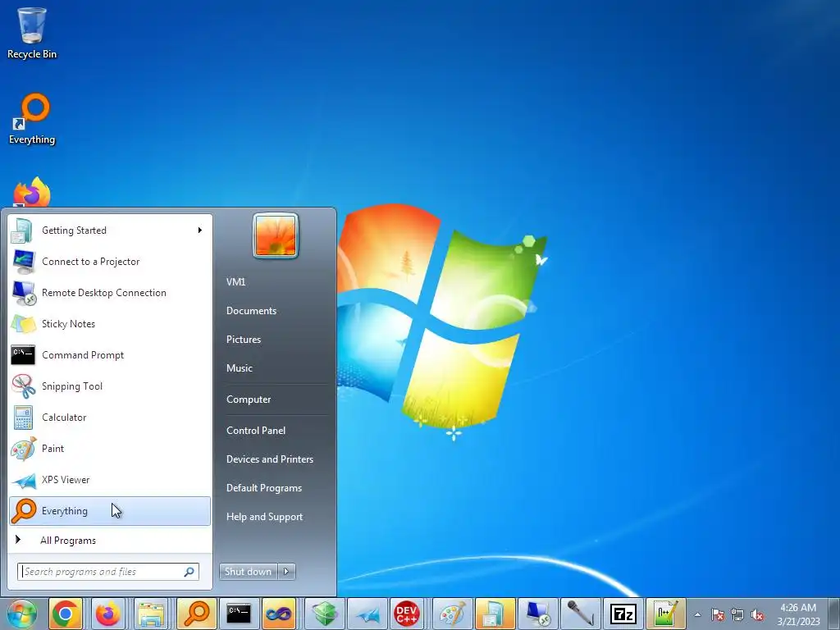
Task: Launch Notepad++ from taskbar
Action: 666,614
